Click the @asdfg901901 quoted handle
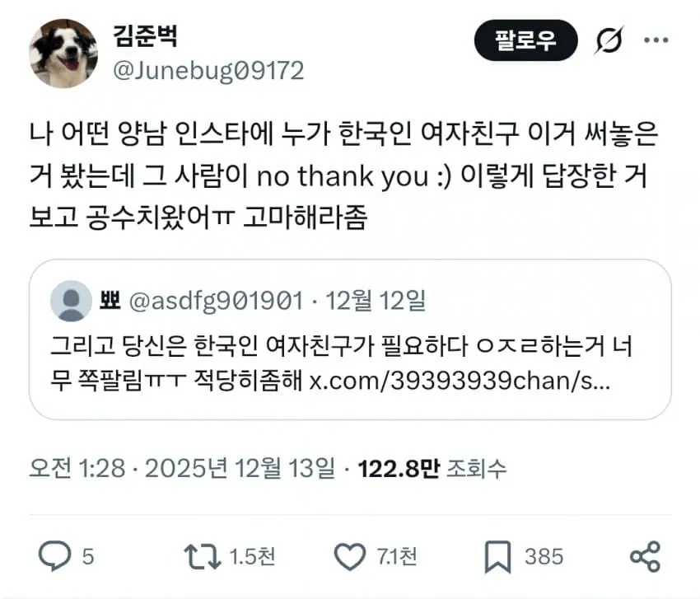Image resolution: width=700 pixels, height=599 pixels. coord(216,301)
